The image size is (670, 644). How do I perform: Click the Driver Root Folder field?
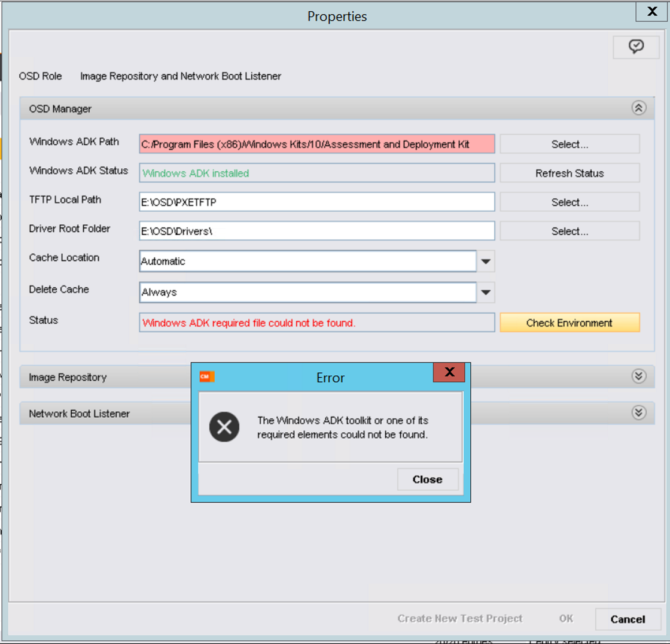[316, 231]
